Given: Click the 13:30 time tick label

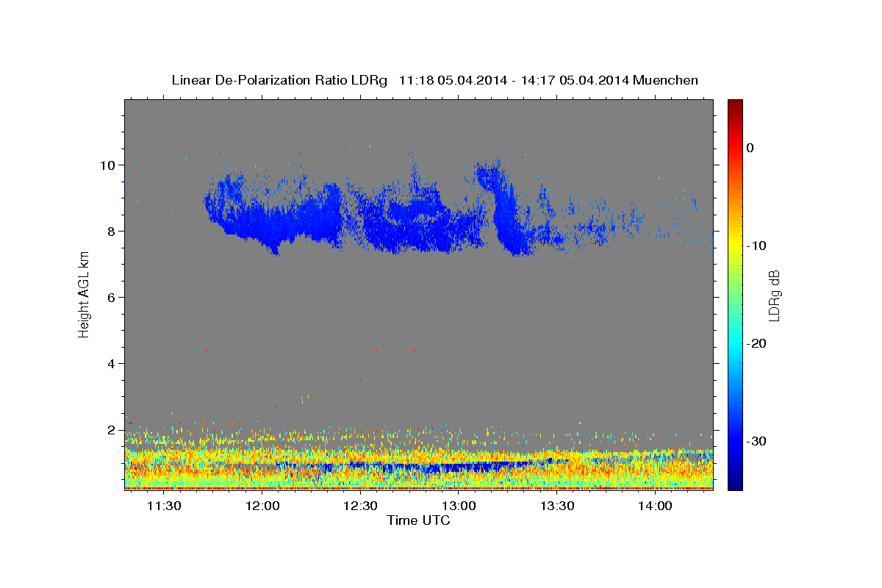Looking at the screenshot, I should pyautogui.click(x=556, y=506).
